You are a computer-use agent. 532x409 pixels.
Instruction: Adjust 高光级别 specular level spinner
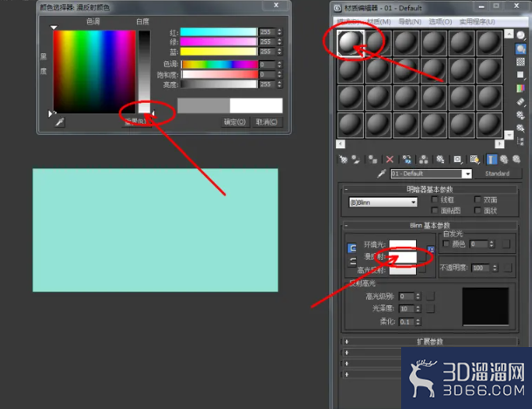418,297
